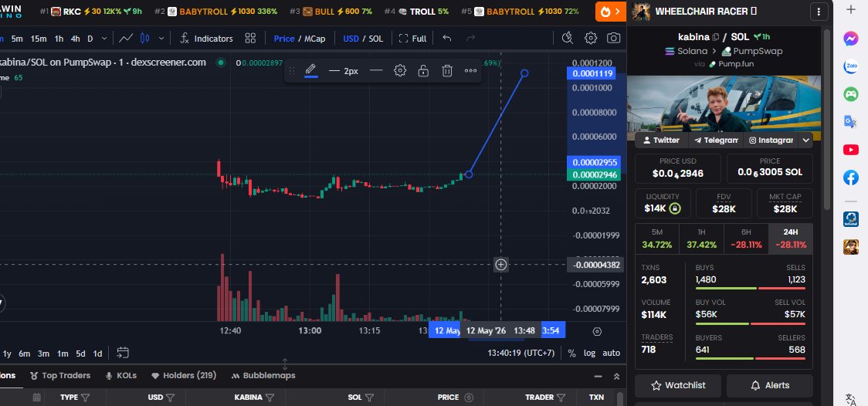
Task: Select the 5M stats tab
Action: [x=657, y=239]
